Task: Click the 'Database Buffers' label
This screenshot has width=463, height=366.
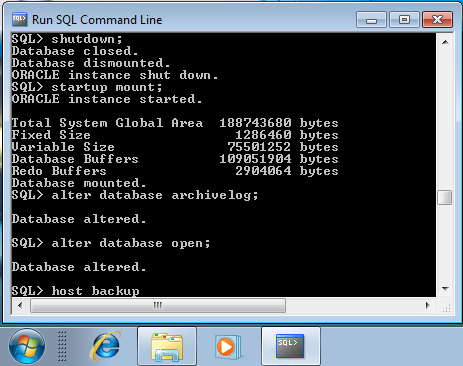Action: click(75, 159)
